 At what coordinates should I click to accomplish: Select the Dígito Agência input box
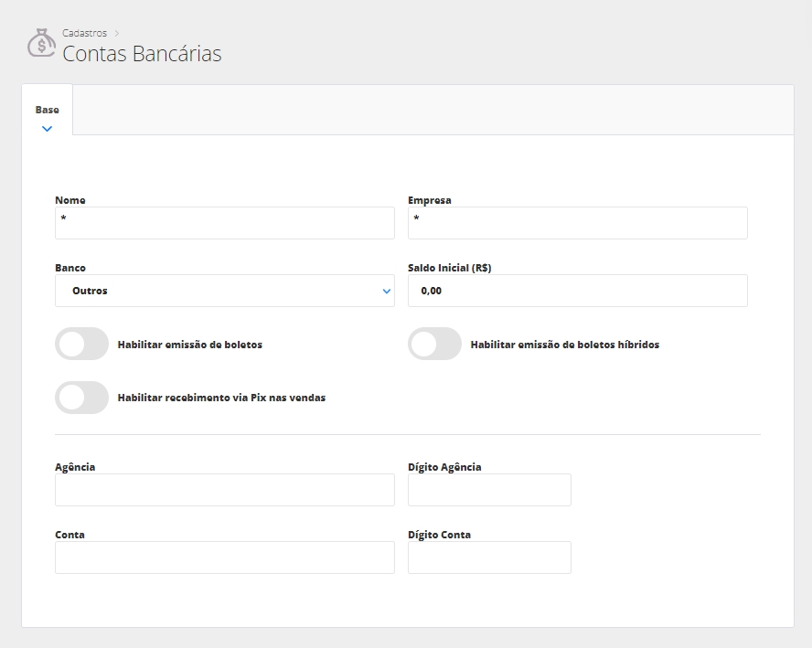coord(489,490)
